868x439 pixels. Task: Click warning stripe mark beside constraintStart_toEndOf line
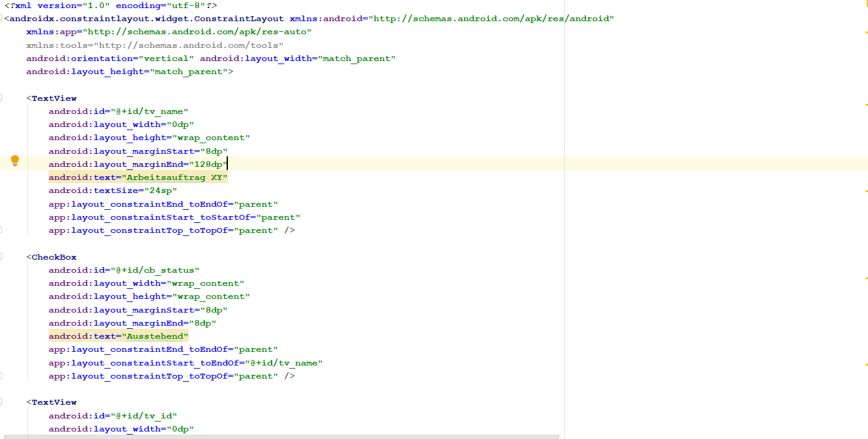[866, 364]
